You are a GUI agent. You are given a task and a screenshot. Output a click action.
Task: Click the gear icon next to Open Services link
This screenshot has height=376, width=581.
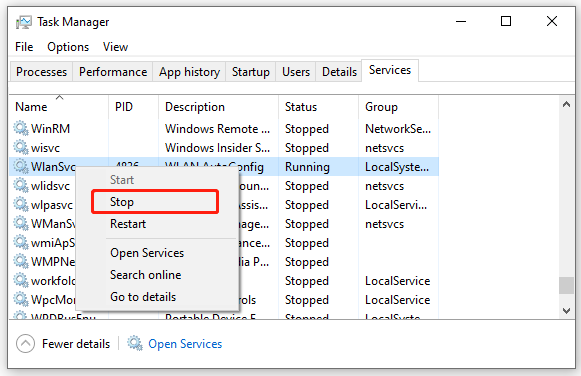(x=135, y=343)
